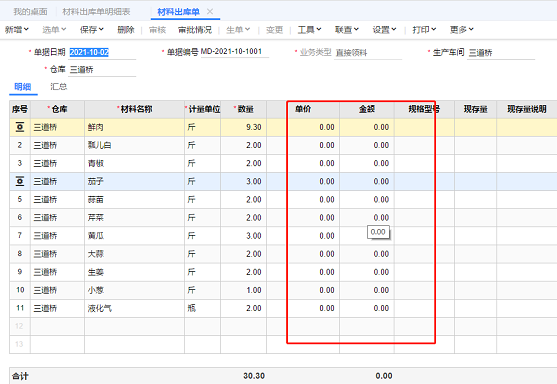Select the 茄子 material cell
The image size is (557, 384).
135,182
